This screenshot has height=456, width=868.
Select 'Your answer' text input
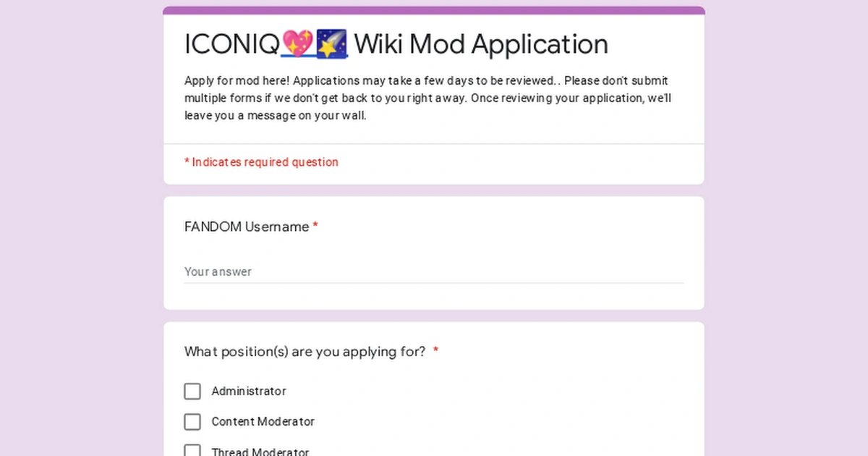pyautogui.click(x=218, y=271)
